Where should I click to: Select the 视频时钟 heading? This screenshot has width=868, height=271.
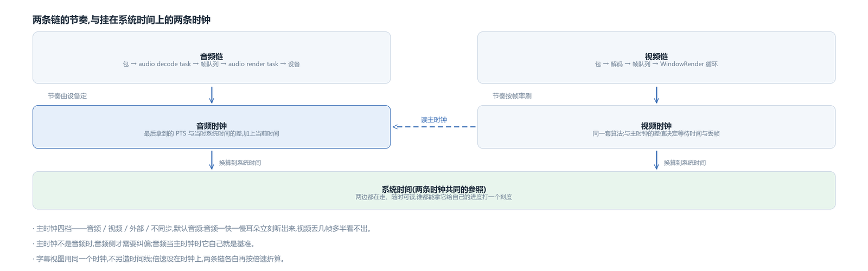[x=656, y=126]
